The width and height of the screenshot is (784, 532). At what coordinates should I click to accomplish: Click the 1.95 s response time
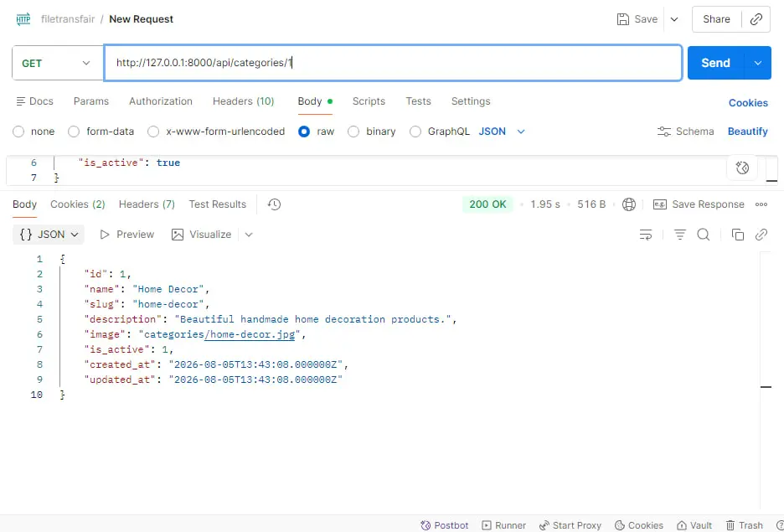545,204
